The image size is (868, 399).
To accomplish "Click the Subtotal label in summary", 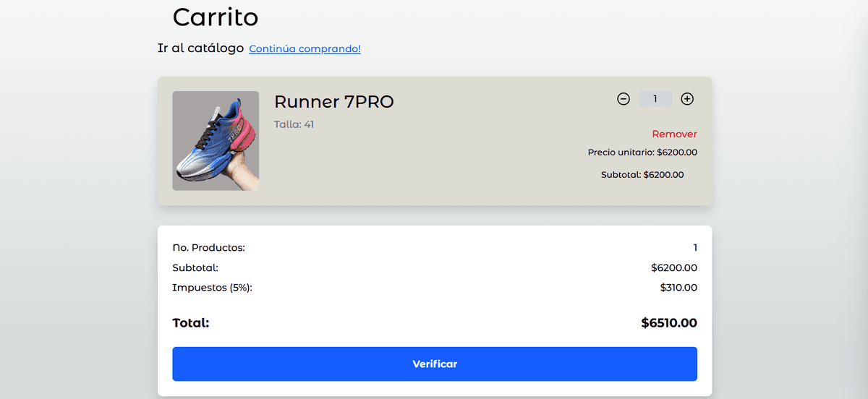I will click(x=195, y=267).
